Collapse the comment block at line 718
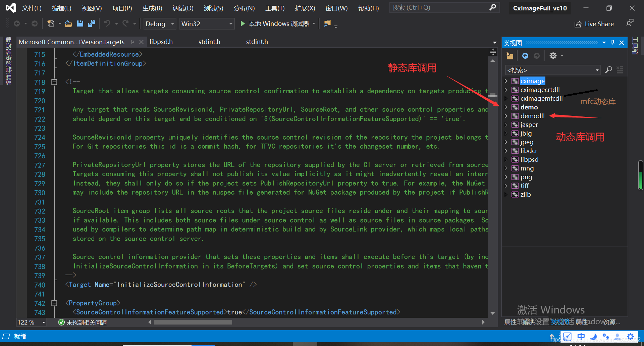 pyautogui.click(x=54, y=82)
